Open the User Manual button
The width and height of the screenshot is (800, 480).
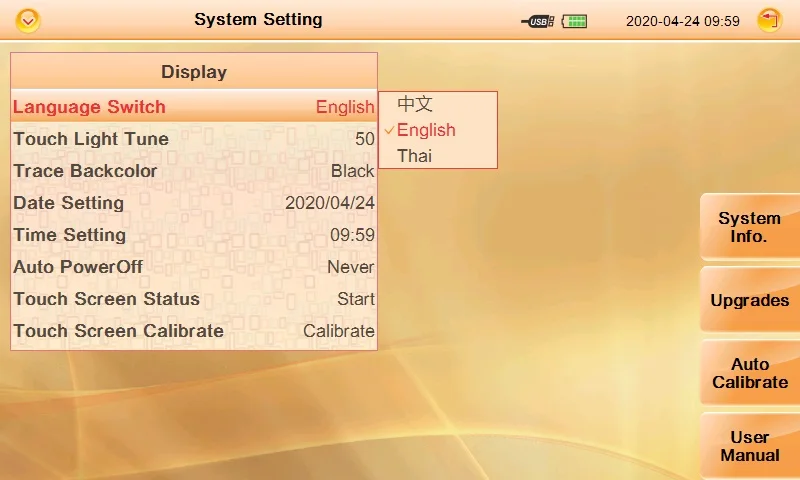[750, 446]
